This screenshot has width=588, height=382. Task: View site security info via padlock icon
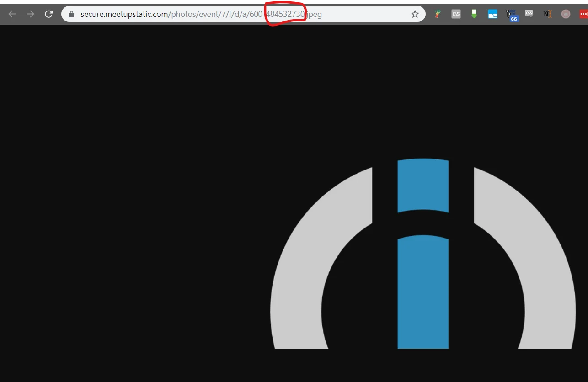[71, 14]
